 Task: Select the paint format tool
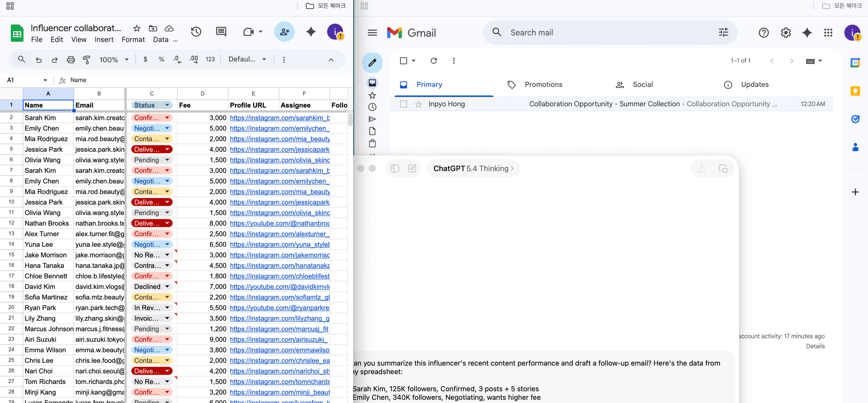(87, 59)
